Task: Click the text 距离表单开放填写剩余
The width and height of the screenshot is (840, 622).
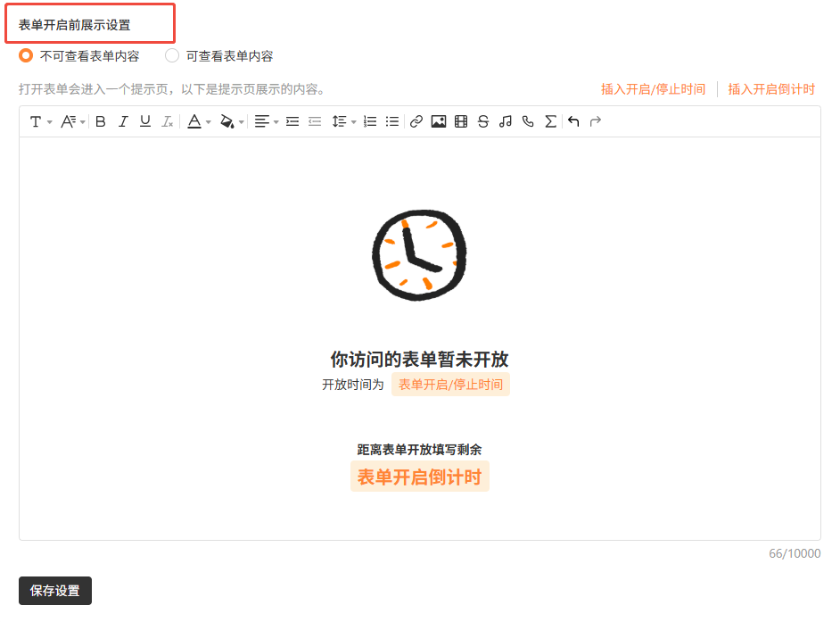Action: tap(419, 450)
